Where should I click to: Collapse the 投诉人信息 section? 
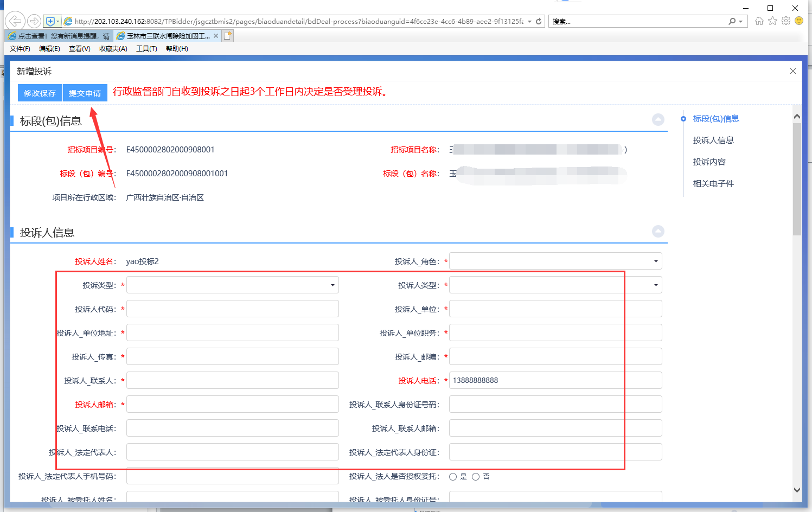coord(658,232)
